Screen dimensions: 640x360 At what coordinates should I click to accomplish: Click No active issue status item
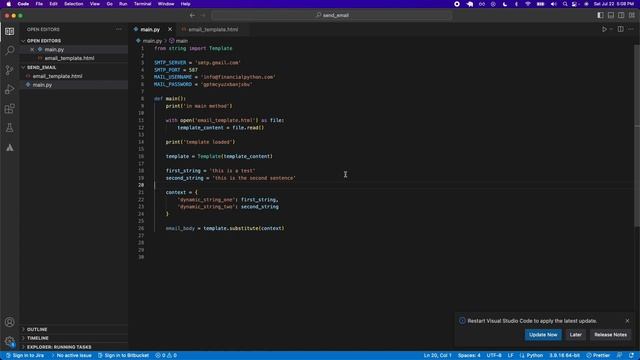pos(71,356)
